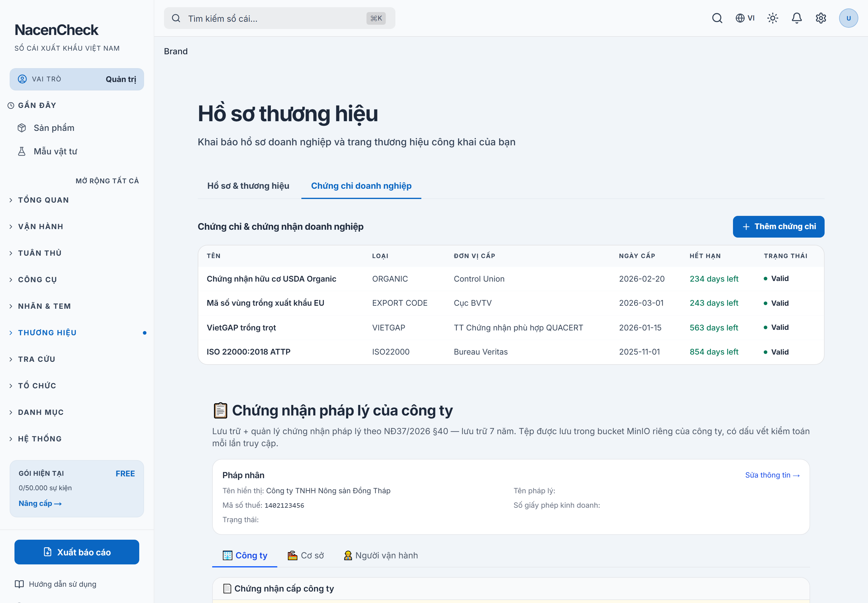The height and width of the screenshot is (603, 868).
Task: Click the Brand breadcrumb
Action: pyautogui.click(x=176, y=51)
